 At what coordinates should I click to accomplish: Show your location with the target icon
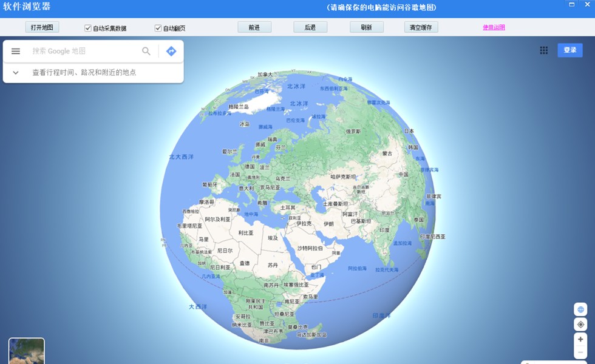pyautogui.click(x=580, y=325)
